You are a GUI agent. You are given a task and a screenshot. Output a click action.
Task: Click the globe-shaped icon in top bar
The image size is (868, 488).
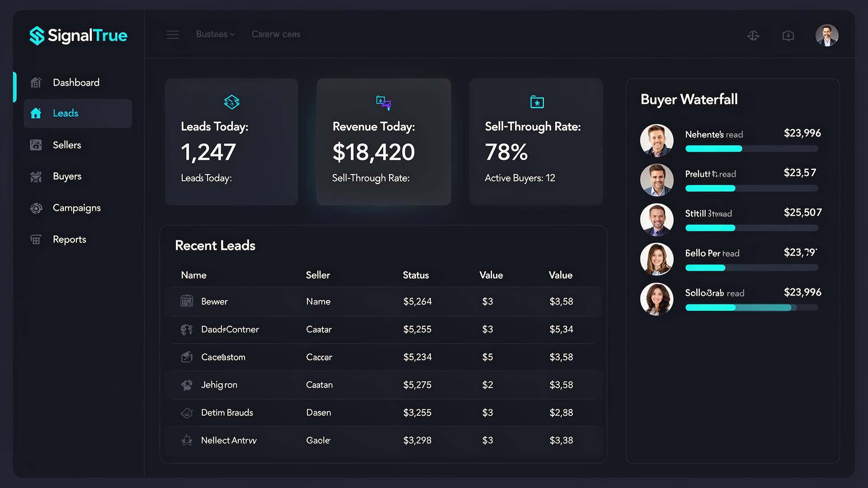click(753, 35)
